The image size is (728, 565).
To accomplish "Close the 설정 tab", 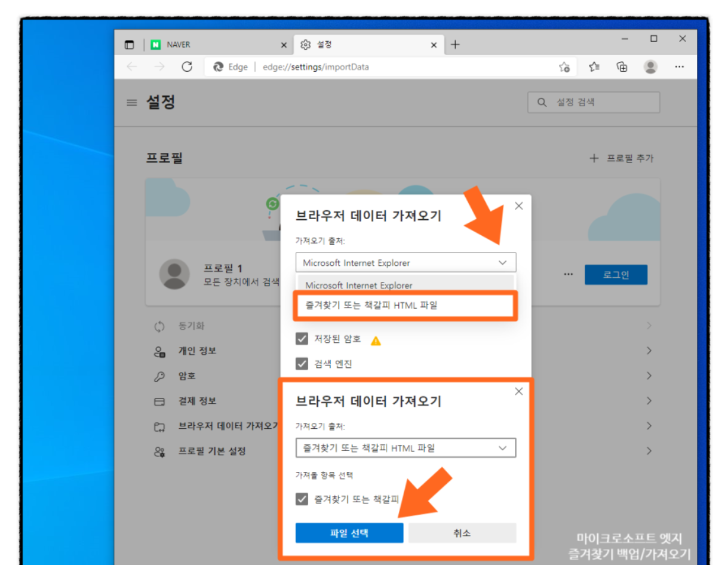I will click(434, 45).
